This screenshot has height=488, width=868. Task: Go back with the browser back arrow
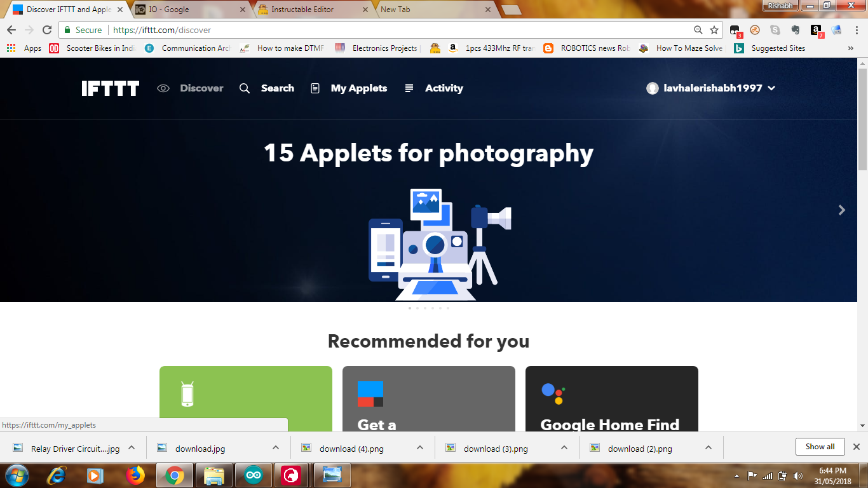point(11,30)
